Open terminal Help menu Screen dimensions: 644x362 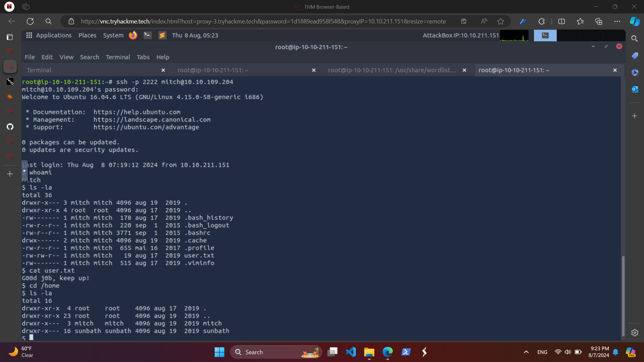click(163, 57)
